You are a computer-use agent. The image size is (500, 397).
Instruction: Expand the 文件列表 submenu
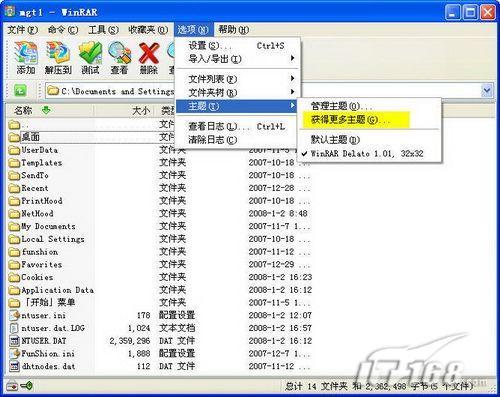coord(238,79)
